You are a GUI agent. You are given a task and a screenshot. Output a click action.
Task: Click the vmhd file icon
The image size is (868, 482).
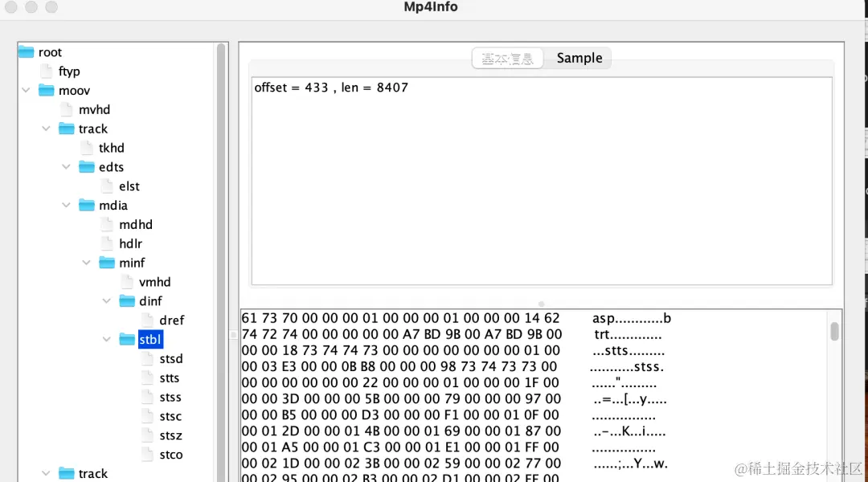pos(127,282)
